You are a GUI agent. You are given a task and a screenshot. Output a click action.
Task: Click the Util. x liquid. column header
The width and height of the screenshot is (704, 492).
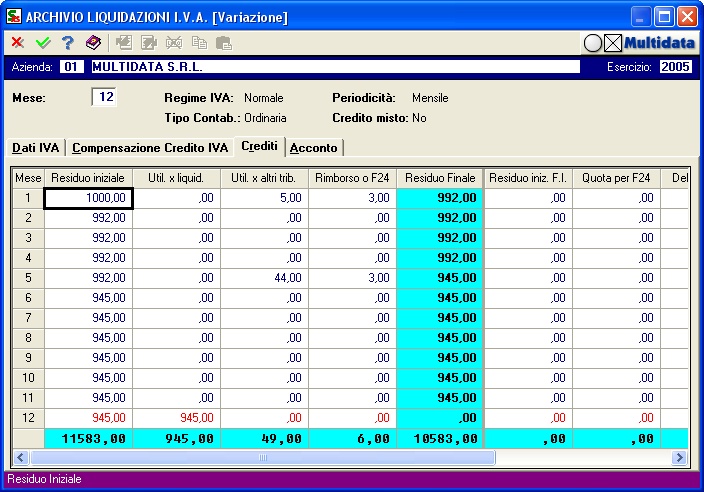point(176,178)
